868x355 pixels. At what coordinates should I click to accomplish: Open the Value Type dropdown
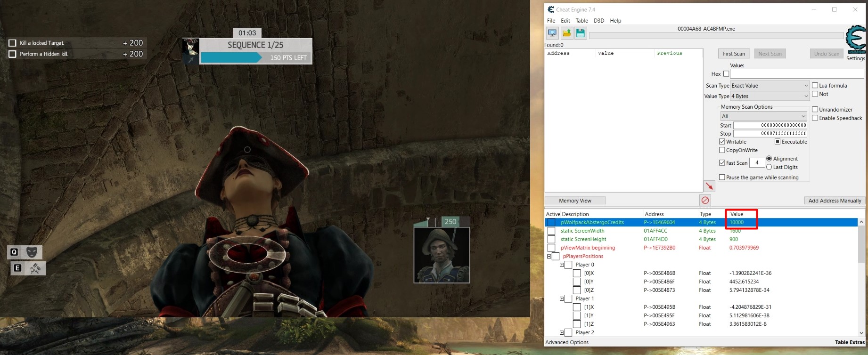point(770,96)
